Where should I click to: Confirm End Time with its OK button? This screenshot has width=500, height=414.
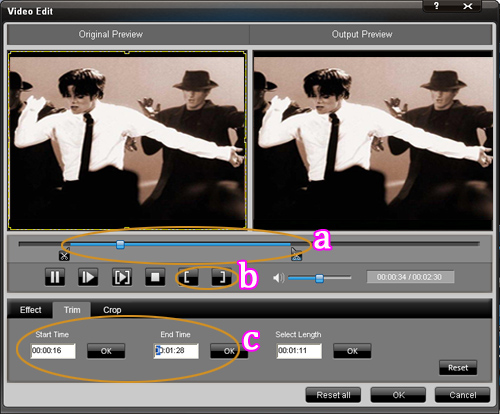[x=229, y=351]
